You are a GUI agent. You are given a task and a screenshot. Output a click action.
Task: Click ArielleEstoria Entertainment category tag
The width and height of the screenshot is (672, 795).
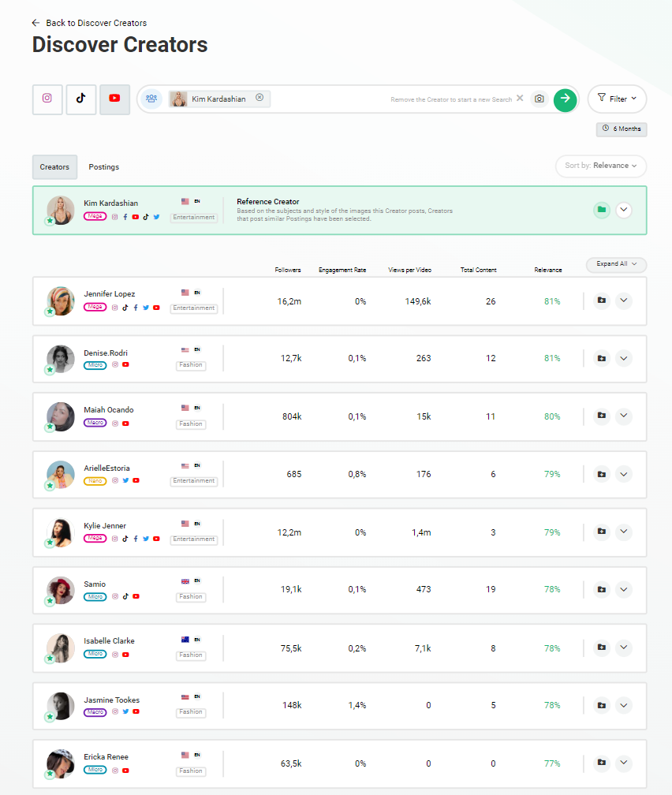click(194, 480)
